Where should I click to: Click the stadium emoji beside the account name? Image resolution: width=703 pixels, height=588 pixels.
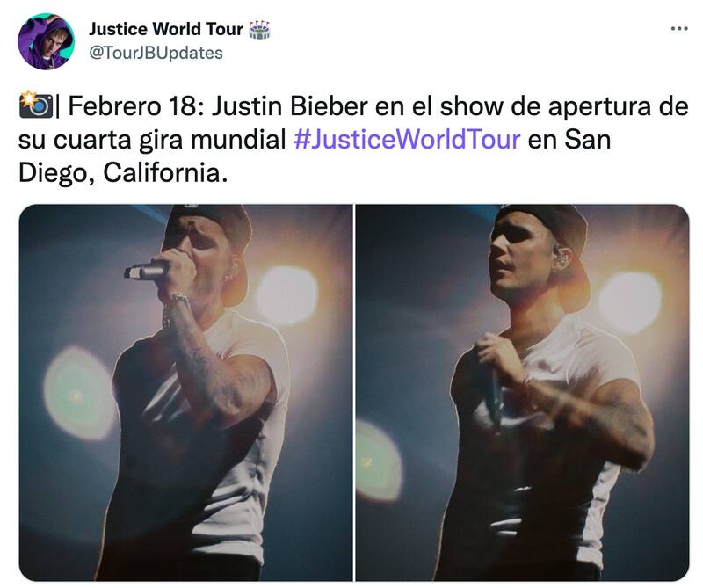[259, 30]
